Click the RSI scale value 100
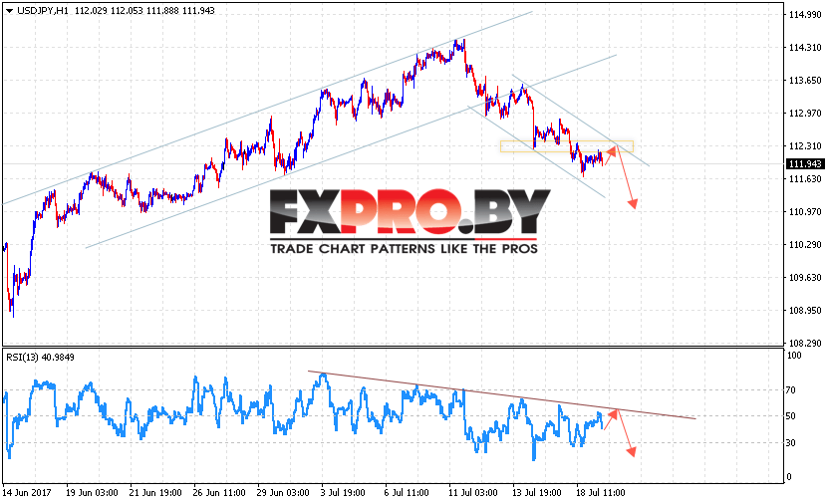The image size is (826, 504). point(794,356)
